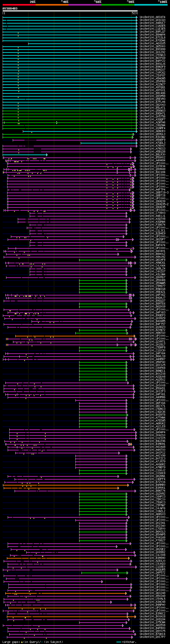170x644 pixels.
Task: Click the hit label UniRef100_B9S999
Action: coord(152,49)
